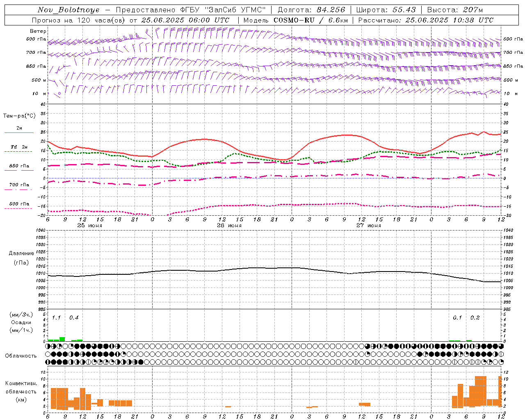The width and height of the screenshot is (525, 420).
Task: Click the 1.1 precipitation value
Action: pos(56,317)
